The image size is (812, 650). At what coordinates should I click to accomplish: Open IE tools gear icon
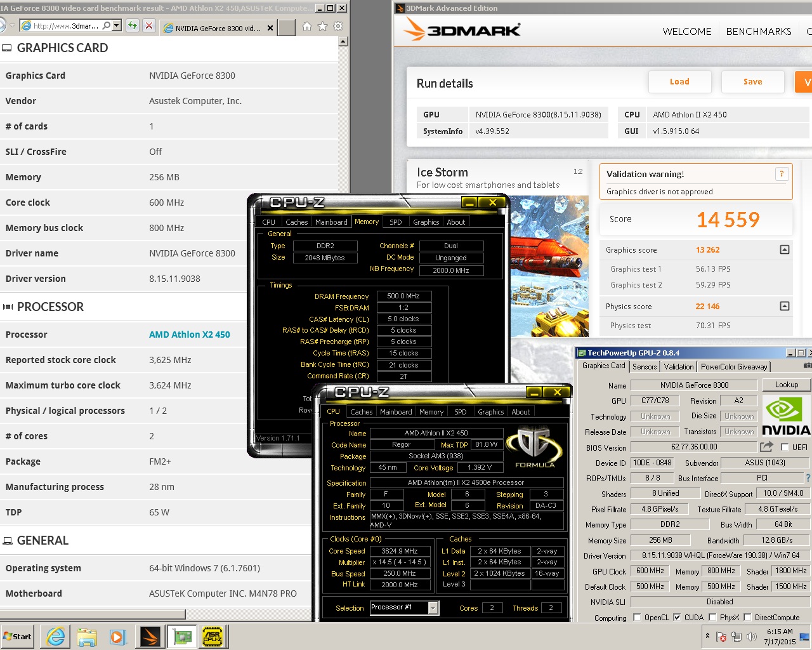coord(338,26)
